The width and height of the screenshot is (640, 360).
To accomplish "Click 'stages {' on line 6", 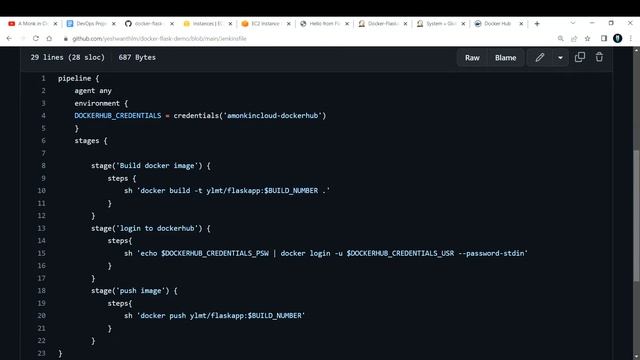I will point(91,140).
